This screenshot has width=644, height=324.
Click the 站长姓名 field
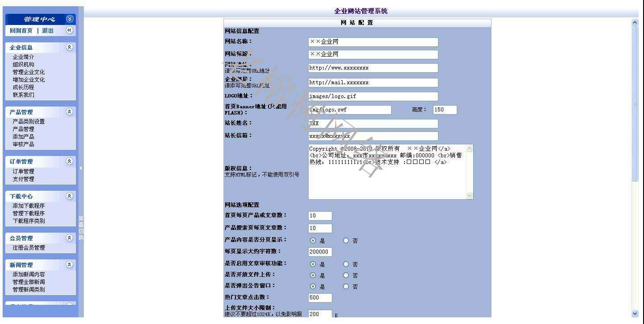click(373, 123)
